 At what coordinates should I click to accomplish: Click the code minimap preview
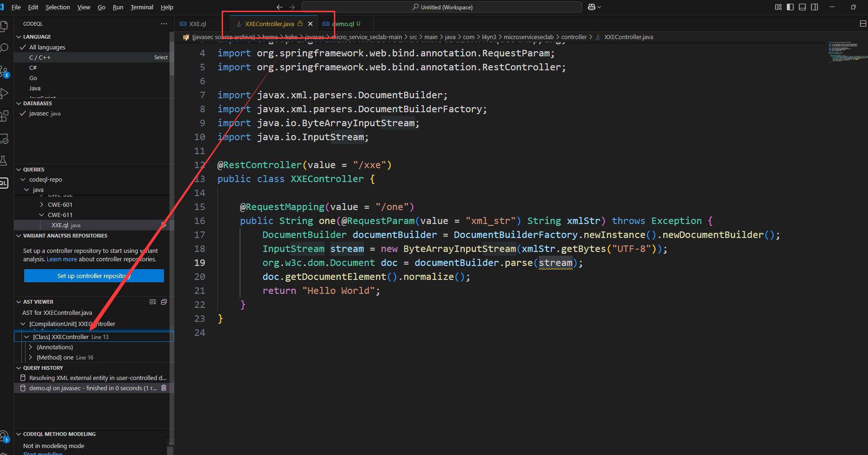(847, 52)
